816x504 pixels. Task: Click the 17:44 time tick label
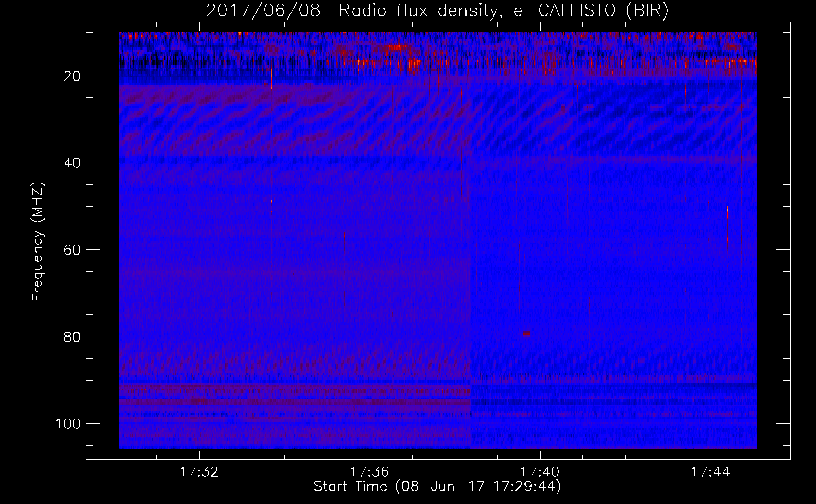(710, 472)
